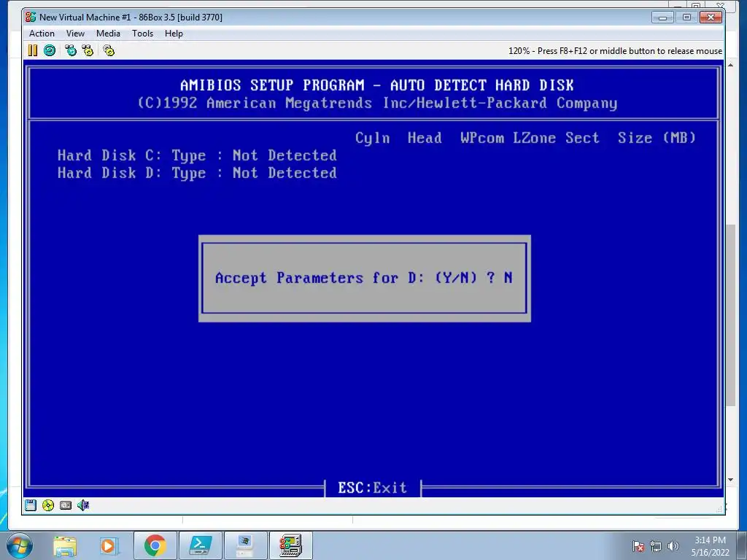The width and height of the screenshot is (747, 560).
Task: Click the floppy drive status icon
Action: (x=31, y=505)
